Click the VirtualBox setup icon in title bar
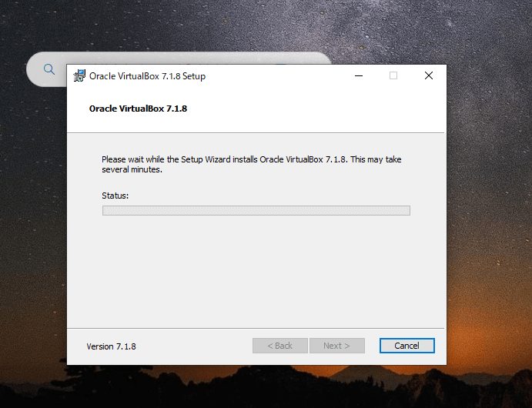 point(79,75)
